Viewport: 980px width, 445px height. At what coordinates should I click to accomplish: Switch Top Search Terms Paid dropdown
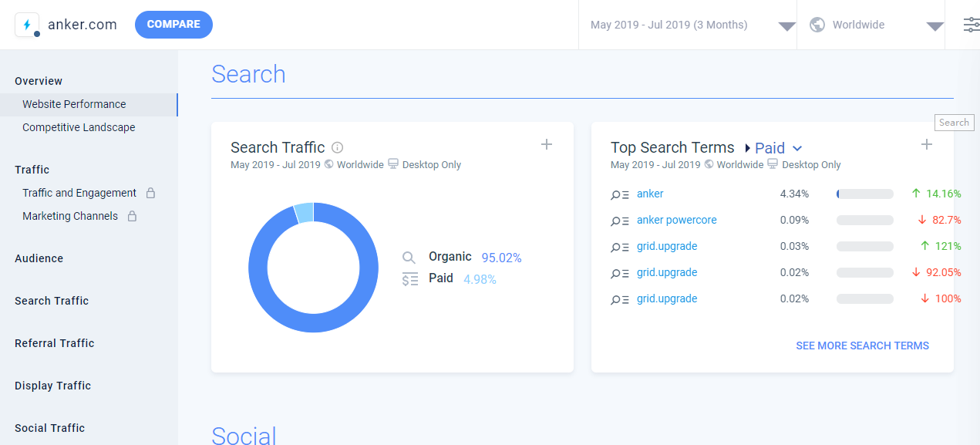point(778,148)
